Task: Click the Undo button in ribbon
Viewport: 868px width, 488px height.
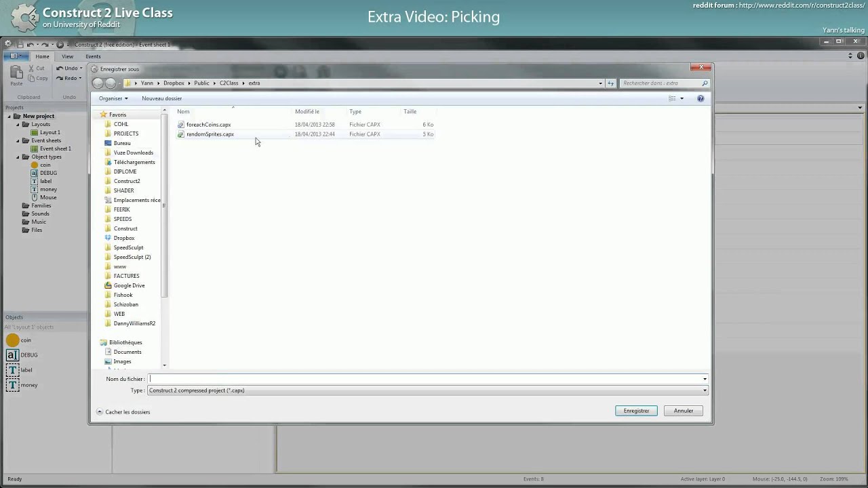Action: click(x=68, y=68)
